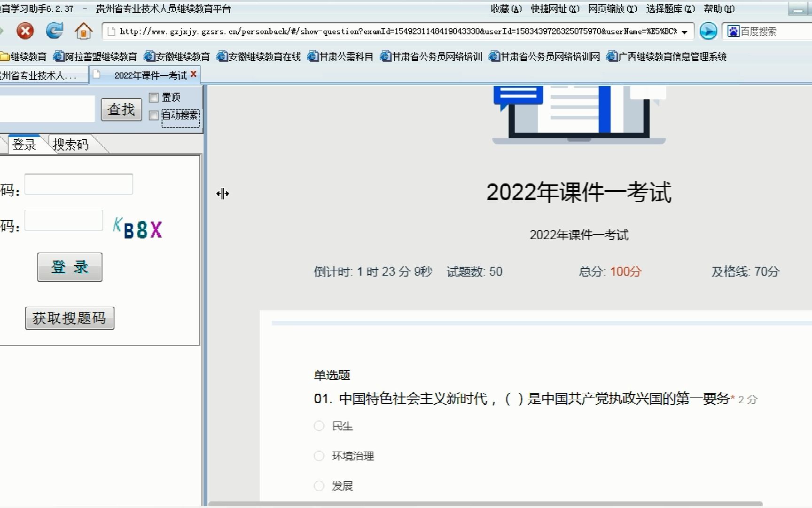Select the 民生 answer option
The image size is (812, 508).
point(319,426)
